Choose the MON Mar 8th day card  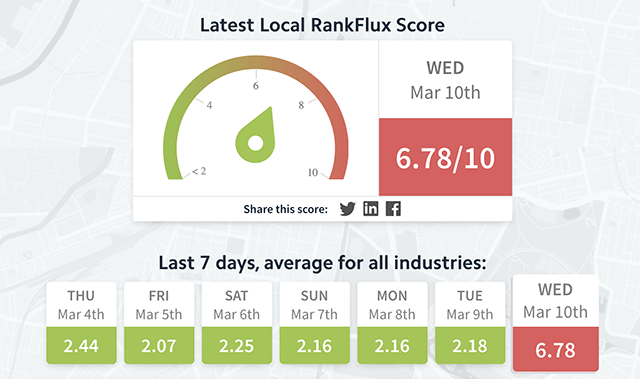click(x=392, y=323)
